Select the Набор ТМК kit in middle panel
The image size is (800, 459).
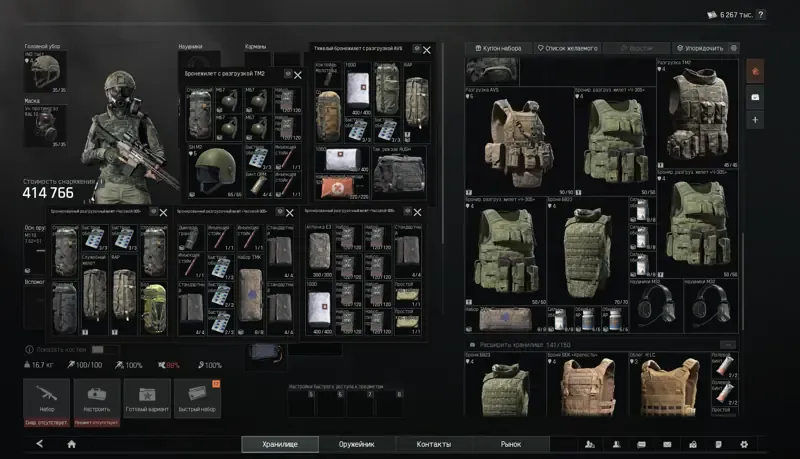click(x=251, y=294)
